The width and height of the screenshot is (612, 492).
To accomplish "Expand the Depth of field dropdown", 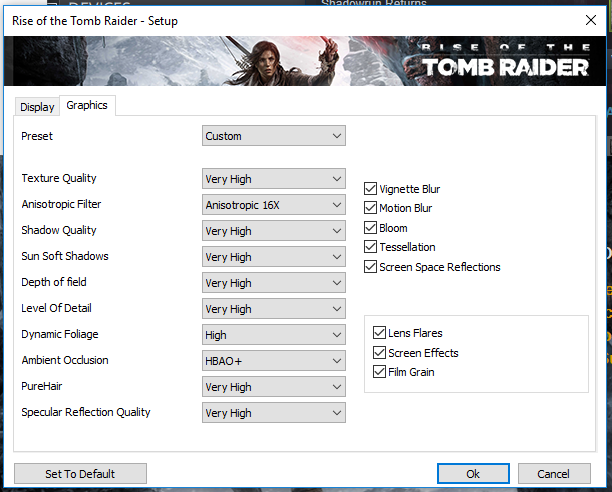I will [273, 283].
